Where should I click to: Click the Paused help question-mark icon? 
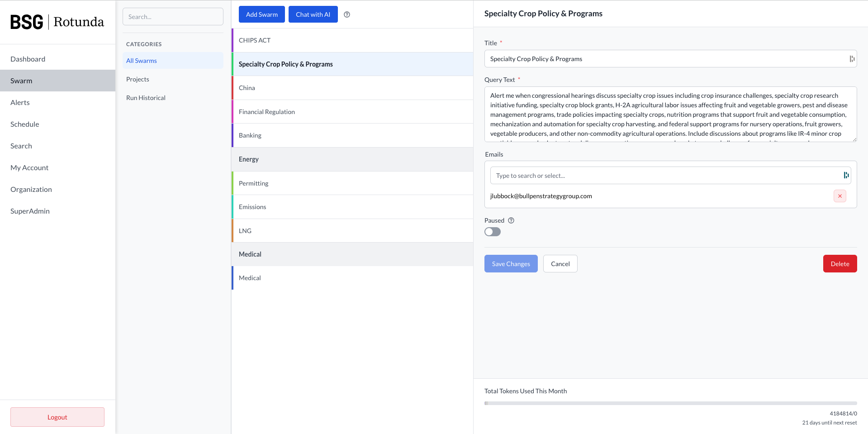[511, 220]
